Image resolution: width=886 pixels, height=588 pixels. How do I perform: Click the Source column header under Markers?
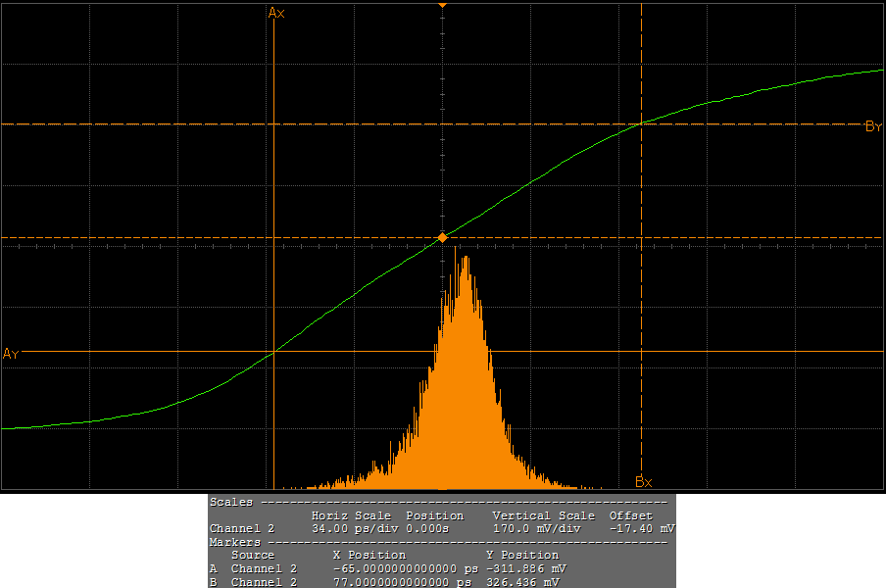[x=253, y=555]
